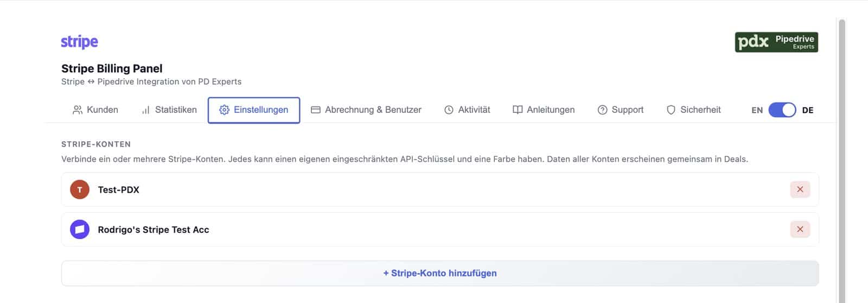868x303 pixels.
Task: Click Rodrigo's Stripe Test Acc name
Action: tap(154, 230)
